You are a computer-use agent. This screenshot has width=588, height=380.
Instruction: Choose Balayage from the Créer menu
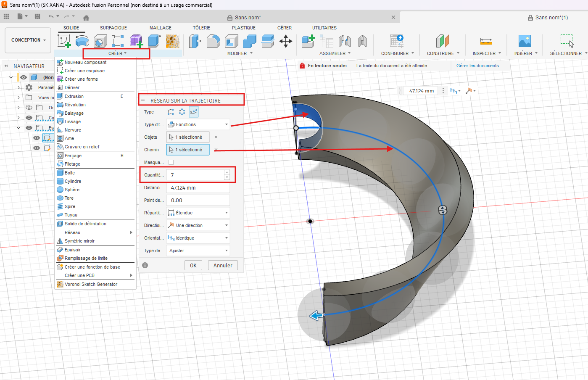(x=74, y=113)
